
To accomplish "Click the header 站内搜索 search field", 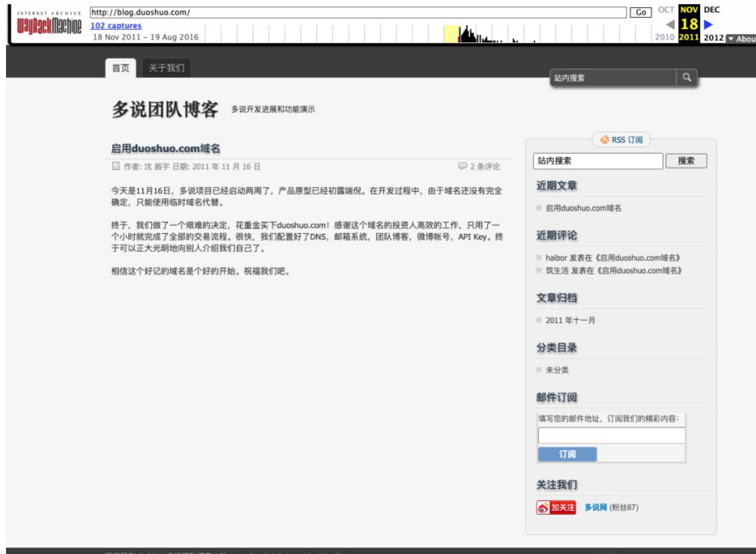I will [x=613, y=78].
